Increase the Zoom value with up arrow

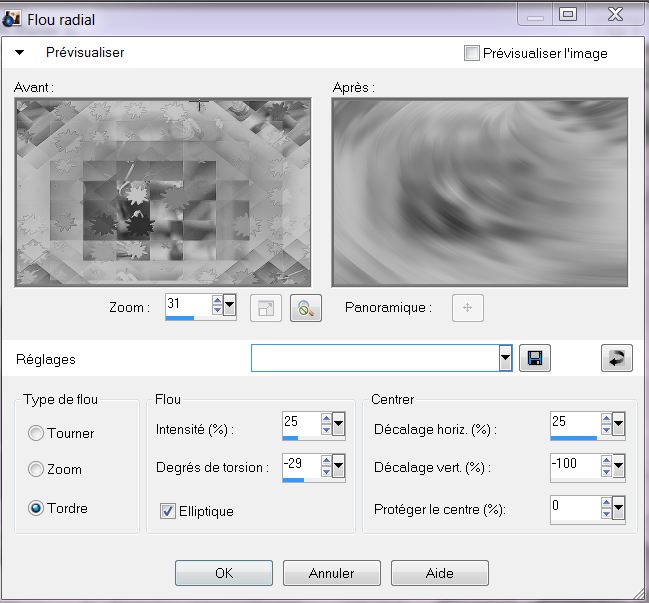[x=217, y=300]
